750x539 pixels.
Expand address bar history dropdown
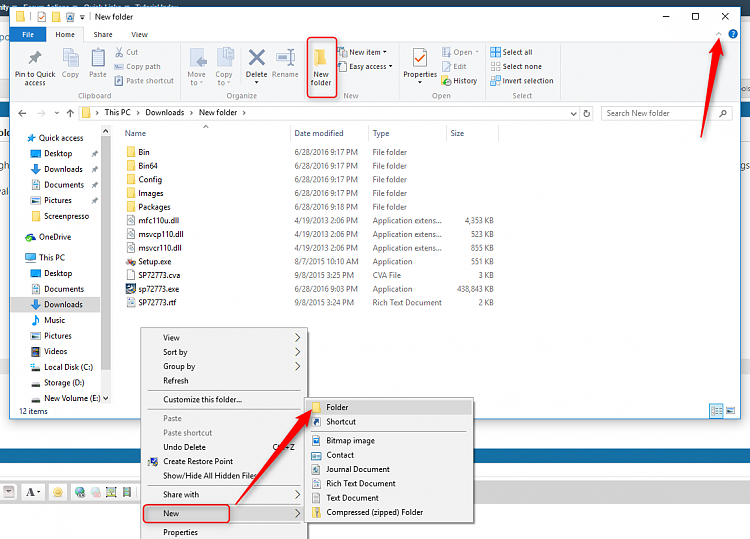574,113
